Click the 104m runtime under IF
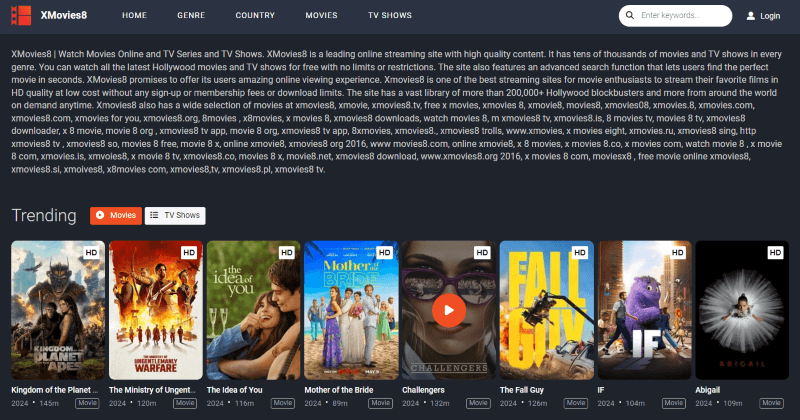 point(635,403)
